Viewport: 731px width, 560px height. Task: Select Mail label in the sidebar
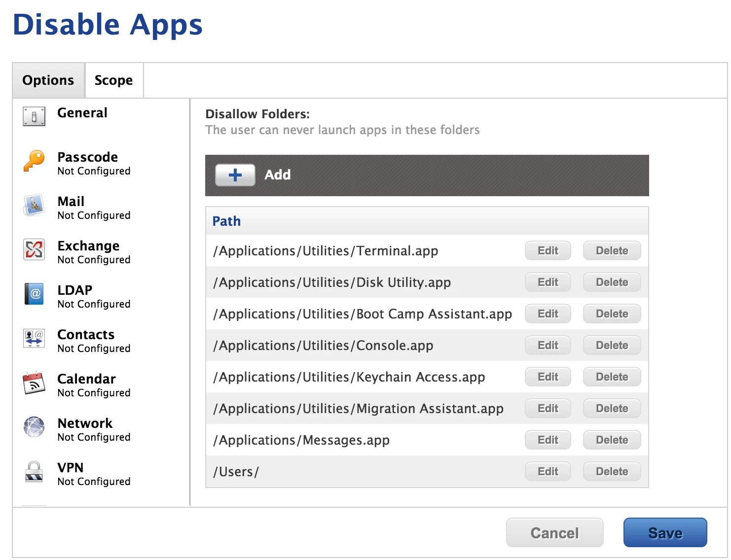click(x=71, y=202)
